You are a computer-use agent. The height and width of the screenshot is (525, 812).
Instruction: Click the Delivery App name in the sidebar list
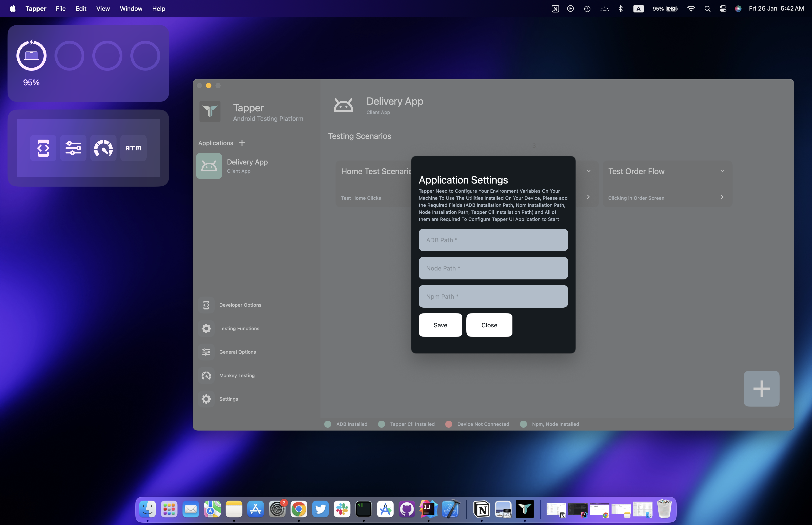click(x=247, y=162)
